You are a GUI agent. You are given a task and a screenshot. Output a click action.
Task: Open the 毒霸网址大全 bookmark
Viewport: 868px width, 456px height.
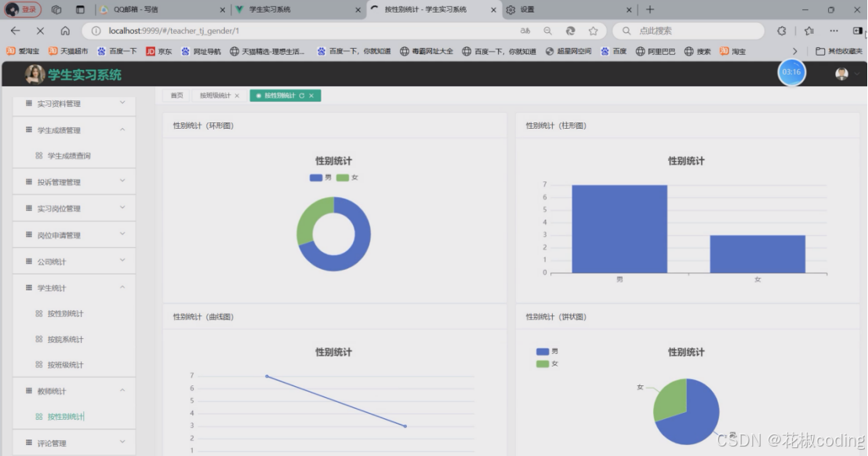[427, 51]
